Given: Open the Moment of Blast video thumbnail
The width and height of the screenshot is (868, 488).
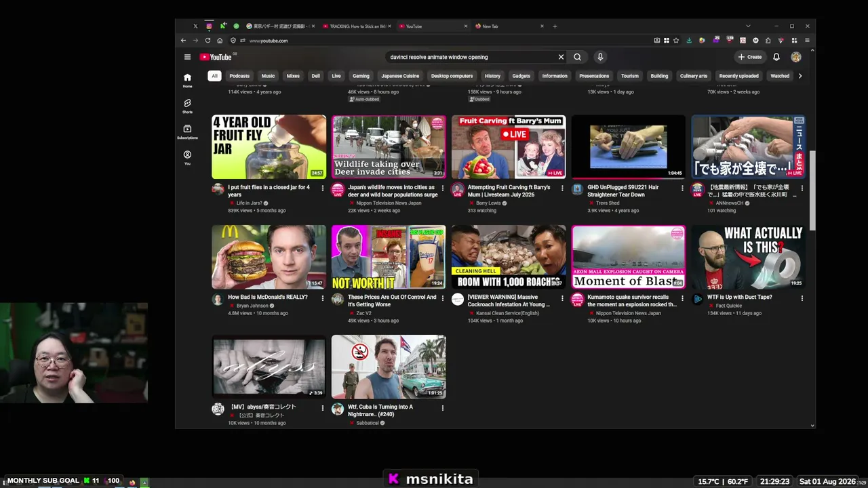Looking at the screenshot, I should coord(629,257).
